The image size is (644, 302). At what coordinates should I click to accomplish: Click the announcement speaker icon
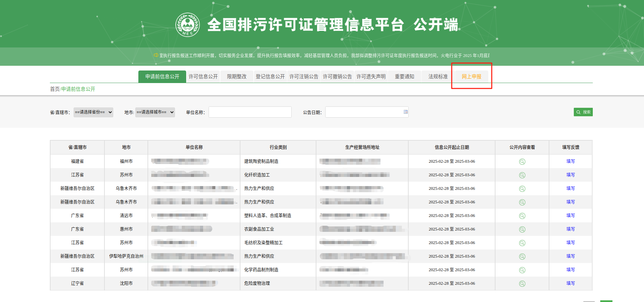tap(156, 55)
